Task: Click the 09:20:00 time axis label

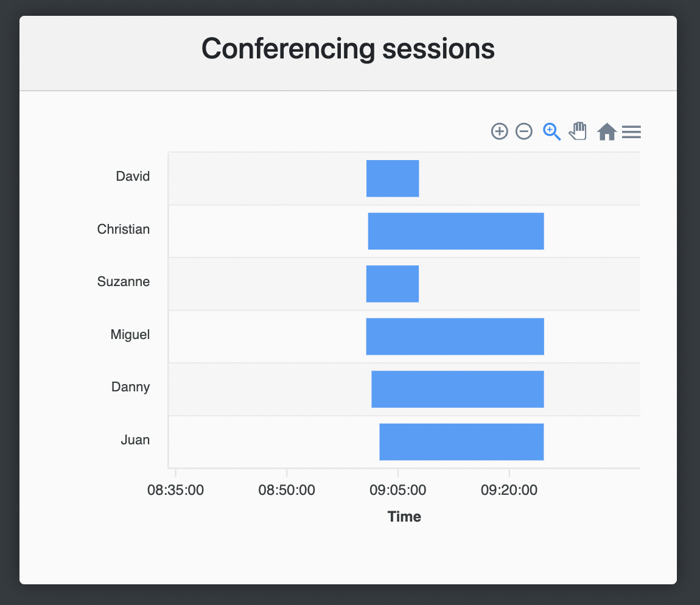Action: [509, 490]
